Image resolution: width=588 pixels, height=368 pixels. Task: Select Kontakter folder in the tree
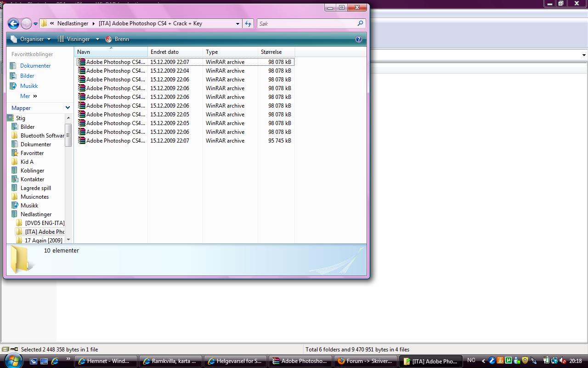32,179
